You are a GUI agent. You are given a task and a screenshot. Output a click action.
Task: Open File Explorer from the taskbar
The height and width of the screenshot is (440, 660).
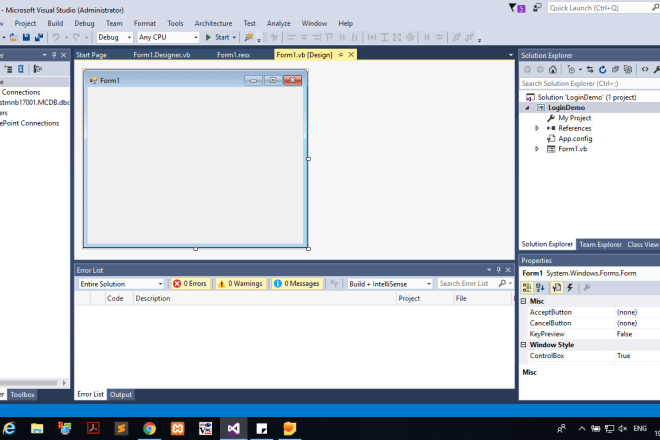click(x=37, y=429)
